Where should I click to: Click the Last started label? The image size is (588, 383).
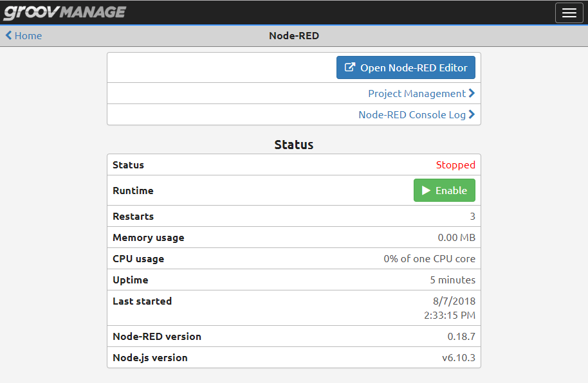142,301
